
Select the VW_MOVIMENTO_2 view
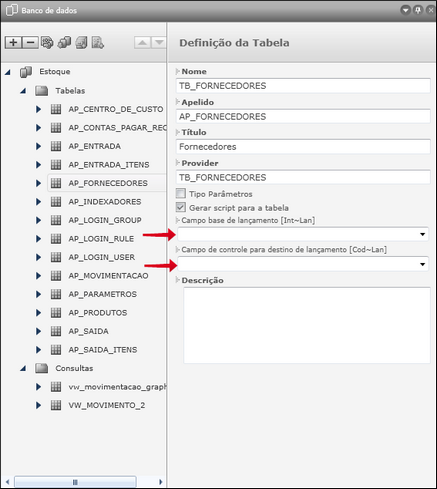107,405
